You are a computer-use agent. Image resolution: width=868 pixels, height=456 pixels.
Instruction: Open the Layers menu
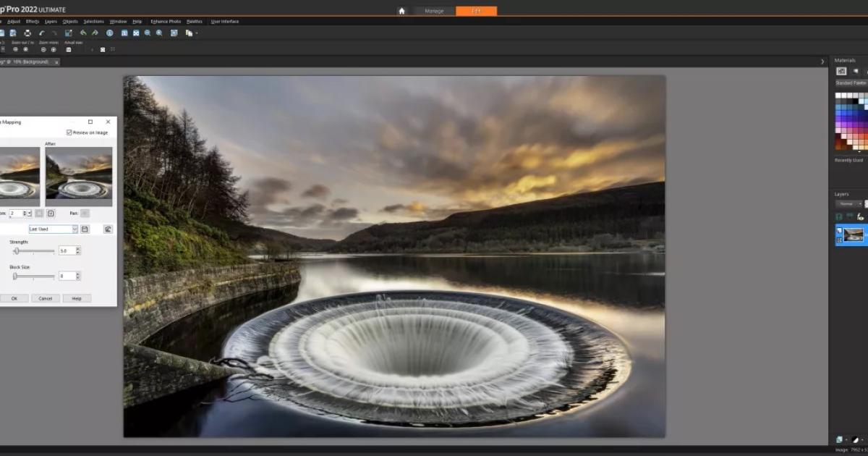tap(51, 22)
